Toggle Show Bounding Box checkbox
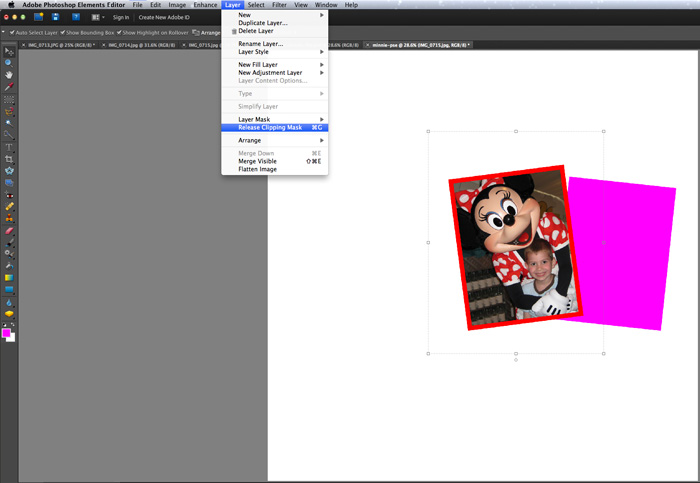This screenshot has height=483, width=700. pos(62,33)
